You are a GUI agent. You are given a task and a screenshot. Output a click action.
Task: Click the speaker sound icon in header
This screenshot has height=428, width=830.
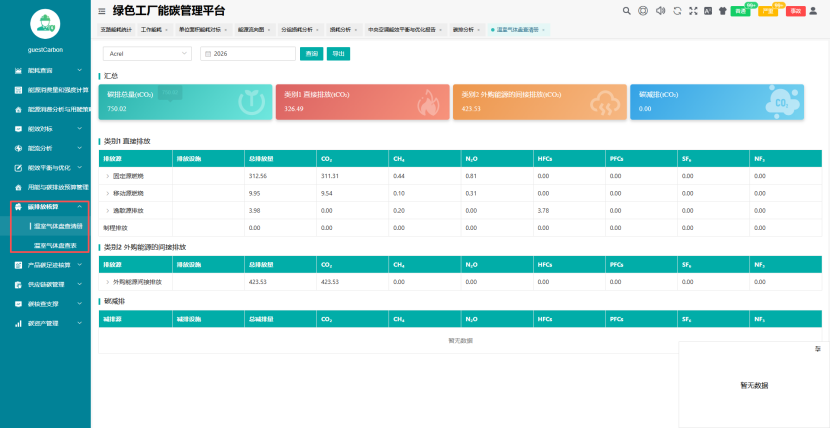(x=660, y=11)
